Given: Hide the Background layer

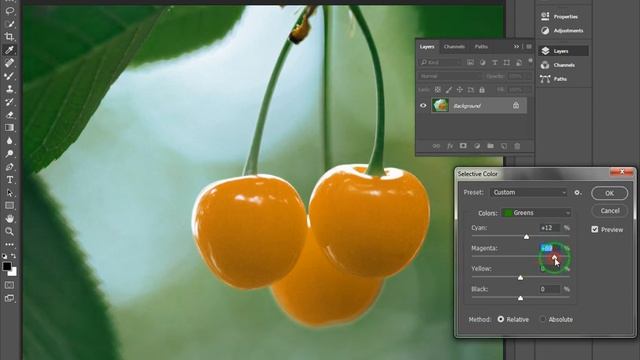Looking at the screenshot, I should 423,106.
